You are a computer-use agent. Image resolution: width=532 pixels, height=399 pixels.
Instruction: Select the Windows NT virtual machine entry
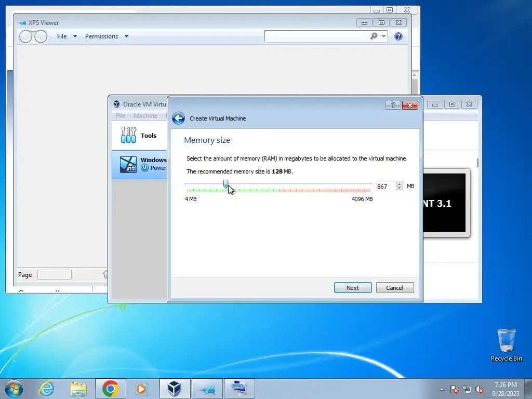click(139, 165)
